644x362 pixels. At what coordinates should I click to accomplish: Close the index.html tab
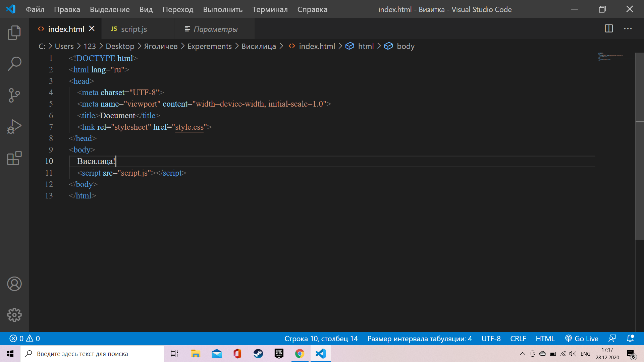pyautogui.click(x=92, y=29)
